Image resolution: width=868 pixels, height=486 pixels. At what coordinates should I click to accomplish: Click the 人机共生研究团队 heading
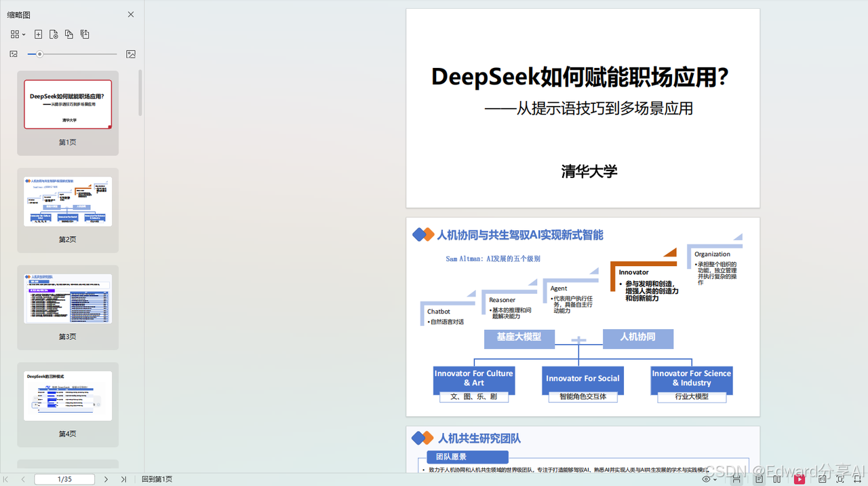(479, 438)
